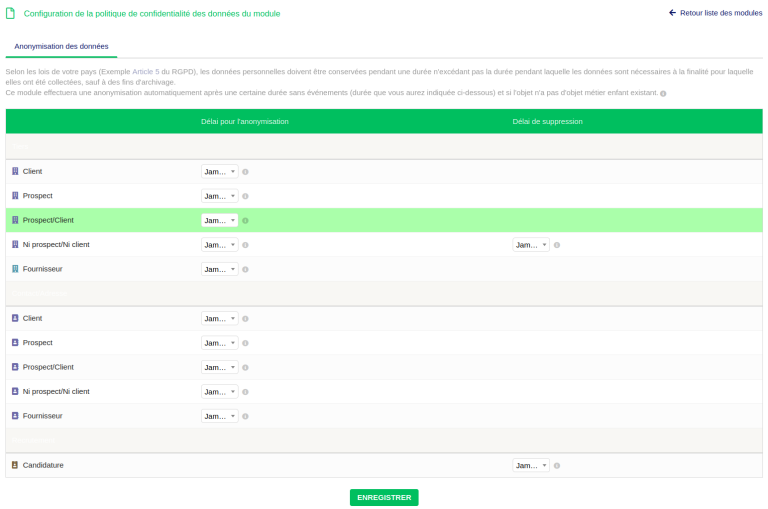Image resolution: width=768 pixels, height=509 pixels.
Task: Expand anonymisation delay dropdown for building-icon Fournisseur
Action: coord(220,270)
